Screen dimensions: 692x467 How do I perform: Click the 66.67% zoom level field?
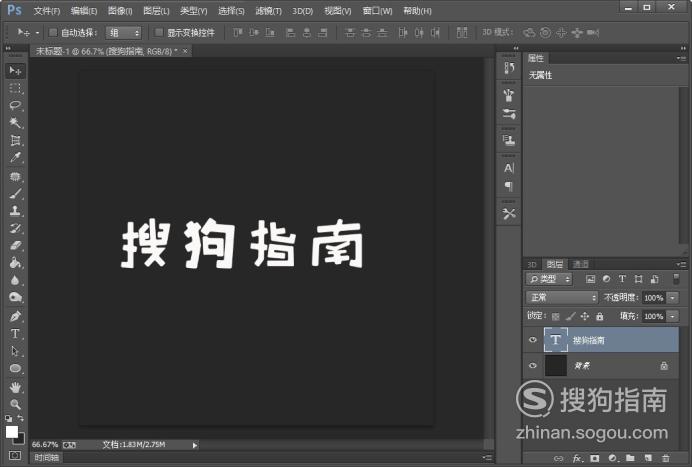coord(45,444)
